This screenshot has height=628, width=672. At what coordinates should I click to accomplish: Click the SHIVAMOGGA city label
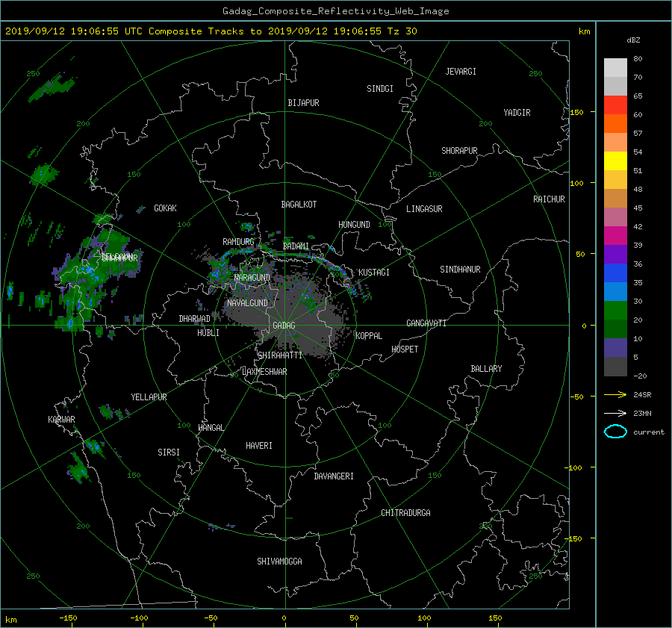click(279, 561)
